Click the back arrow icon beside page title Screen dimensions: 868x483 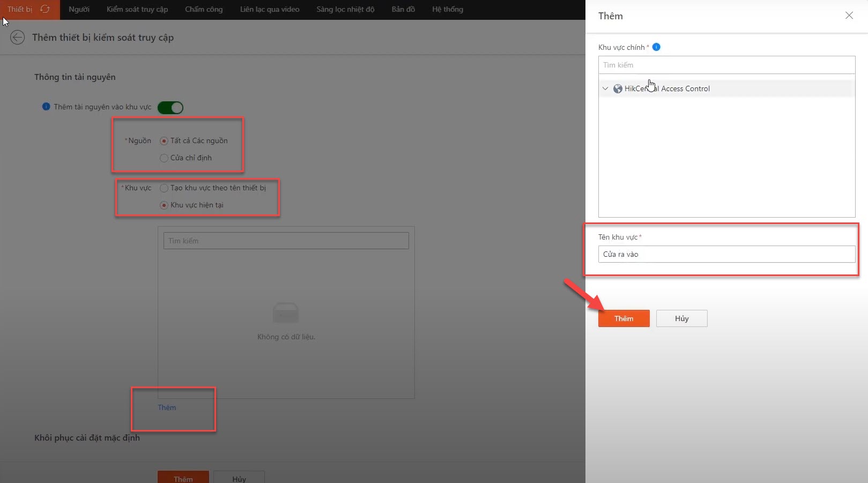17,38
